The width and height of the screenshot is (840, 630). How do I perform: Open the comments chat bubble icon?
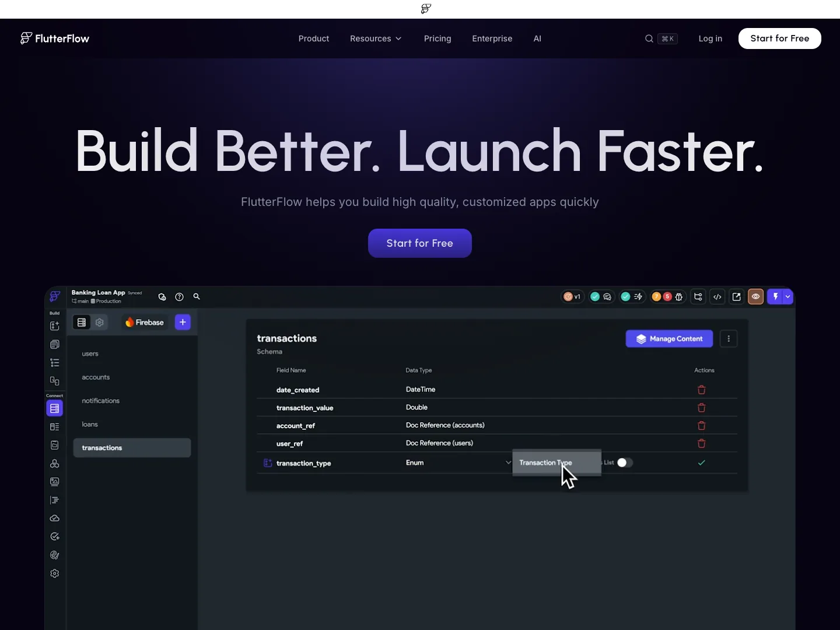click(x=607, y=297)
